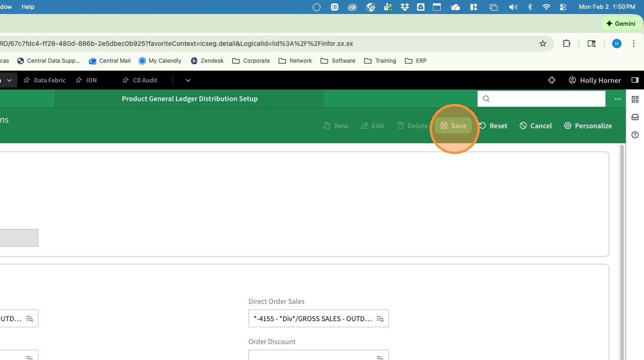This screenshot has width=644, height=360.
Task: Open Chrome three-dot menu
Action: tap(634, 44)
